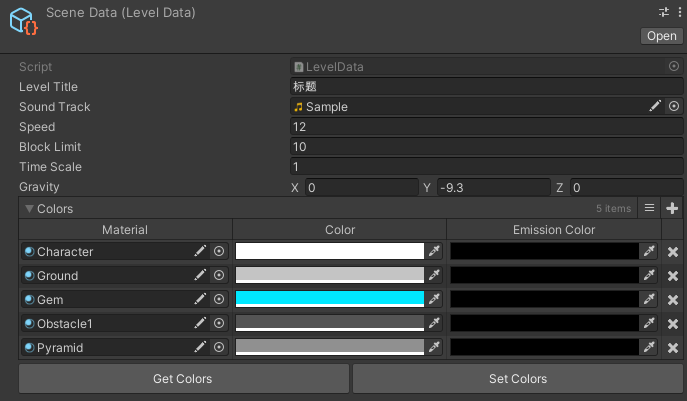Open the Sound Track object picker circle
The height and width of the screenshot is (401, 687).
tap(674, 106)
